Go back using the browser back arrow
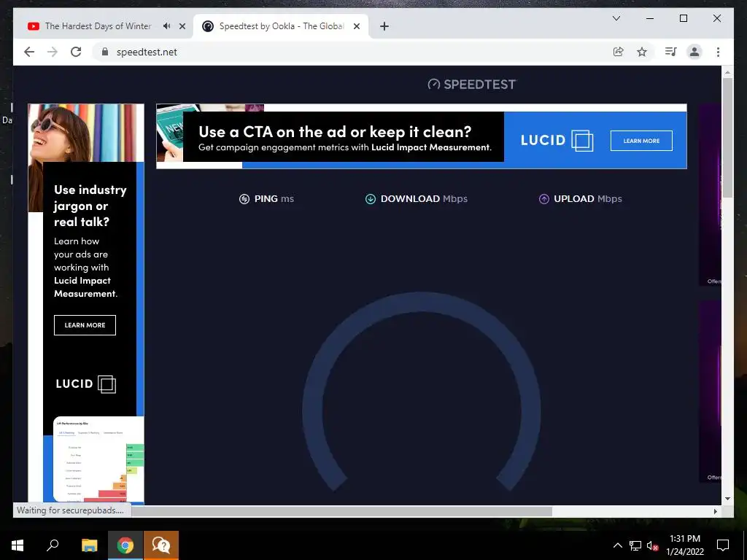 click(x=29, y=52)
